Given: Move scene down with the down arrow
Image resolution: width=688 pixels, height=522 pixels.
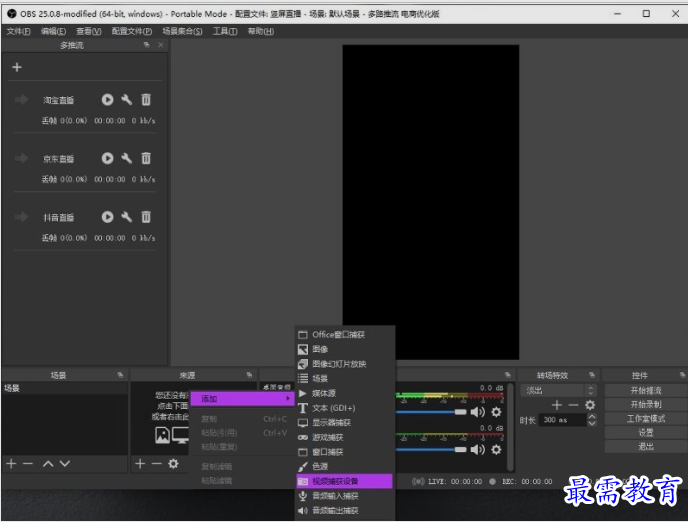Looking at the screenshot, I should click(x=65, y=464).
